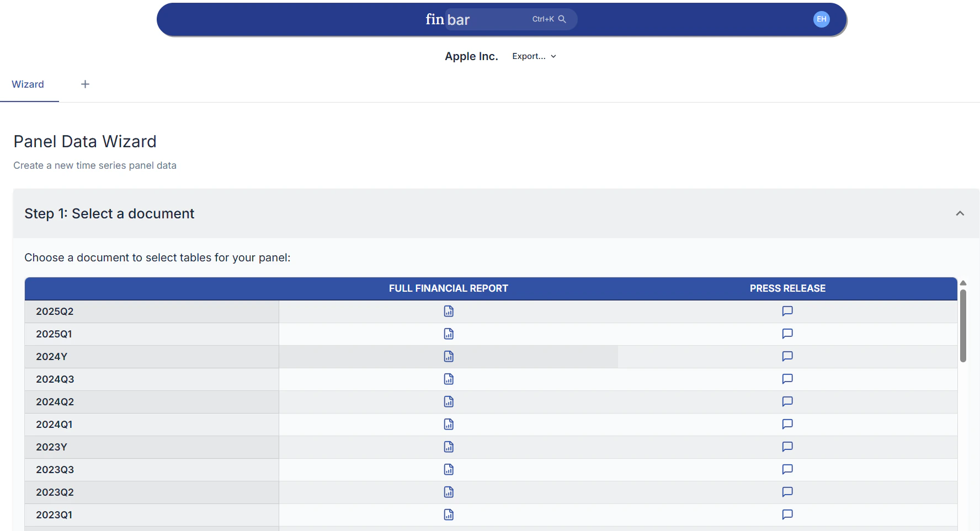This screenshot has height=531, width=980.
Task: Click the search magnifier icon in finbar
Action: tap(562, 19)
